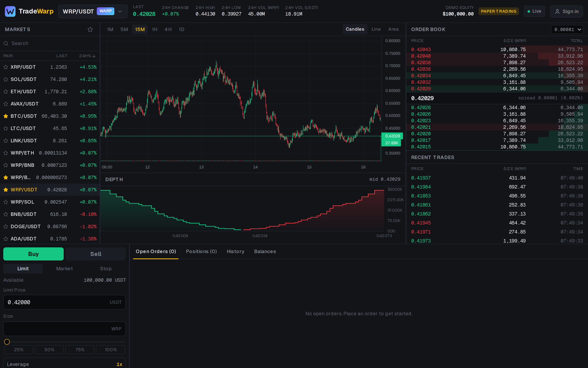Click the Sign in button
The width and height of the screenshot is (588, 368).
click(566, 11)
